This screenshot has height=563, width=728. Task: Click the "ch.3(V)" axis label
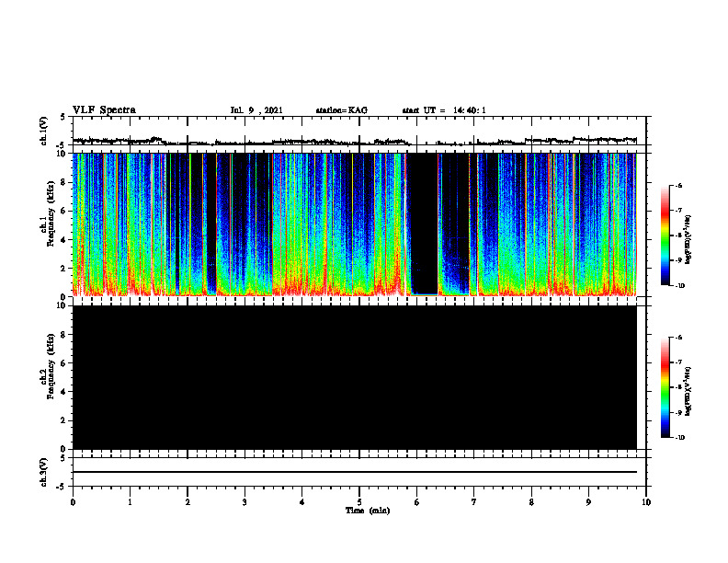pyautogui.click(x=44, y=472)
